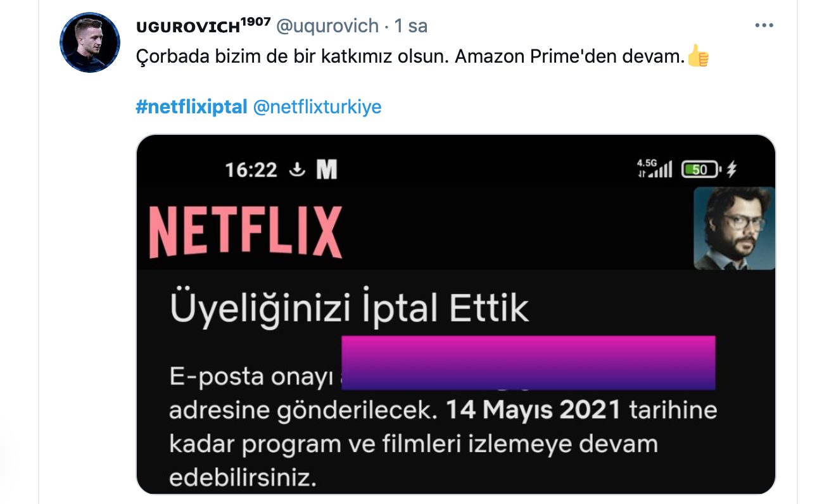Click the NETFLIX logo in the image

[x=246, y=232]
